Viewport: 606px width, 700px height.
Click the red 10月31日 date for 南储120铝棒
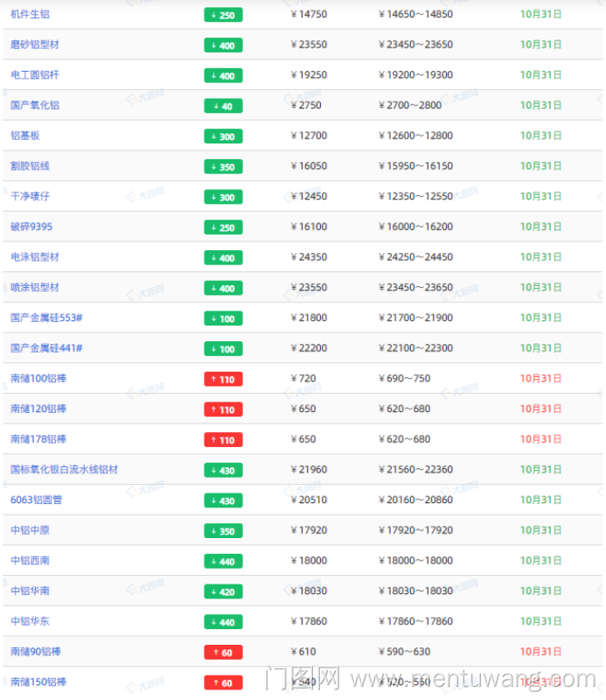[x=540, y=409]
